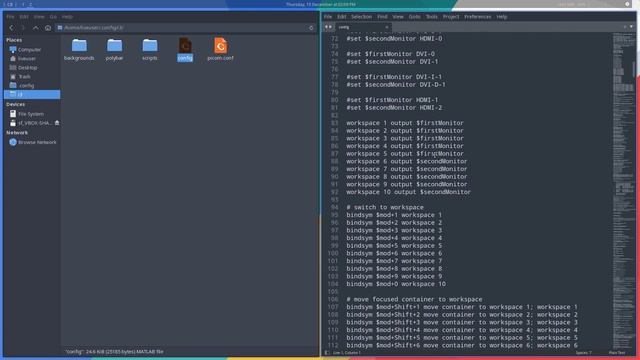Eject the sf_VBOX-SHA... device
This screenshot has width=640, height=360.
pyautogui.click(x=57, y=123)
